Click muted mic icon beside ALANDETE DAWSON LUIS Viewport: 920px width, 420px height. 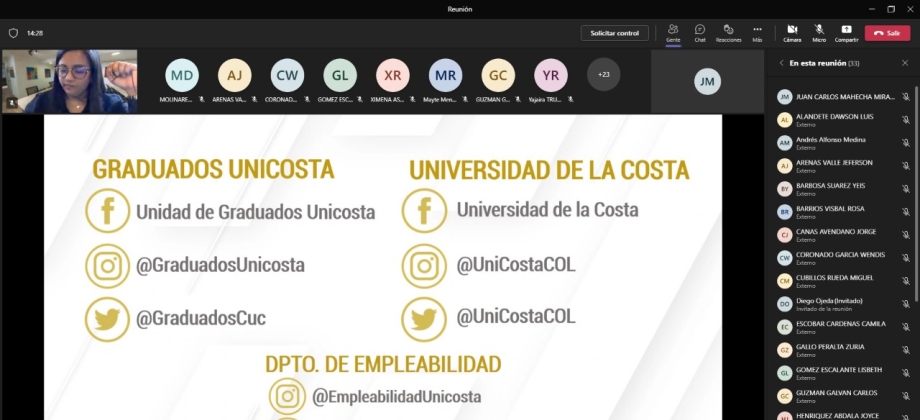[906, 120]
